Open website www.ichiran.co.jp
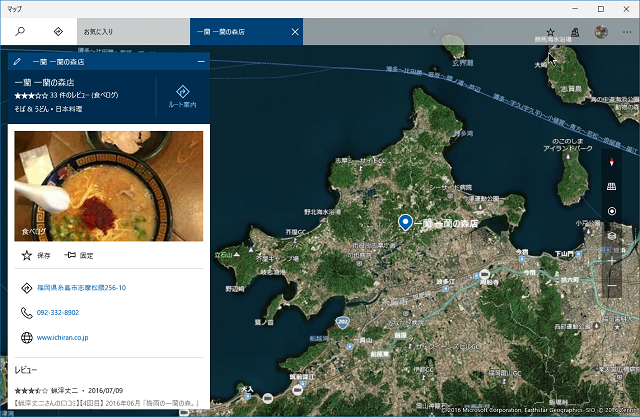 [x=62, y=337]
